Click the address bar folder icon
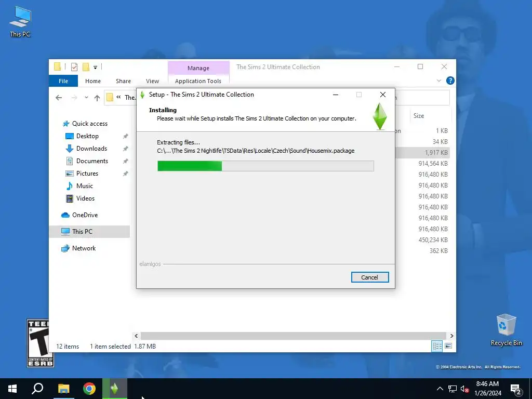This screenshot has width=532, height=399. (x=110, y=98)
